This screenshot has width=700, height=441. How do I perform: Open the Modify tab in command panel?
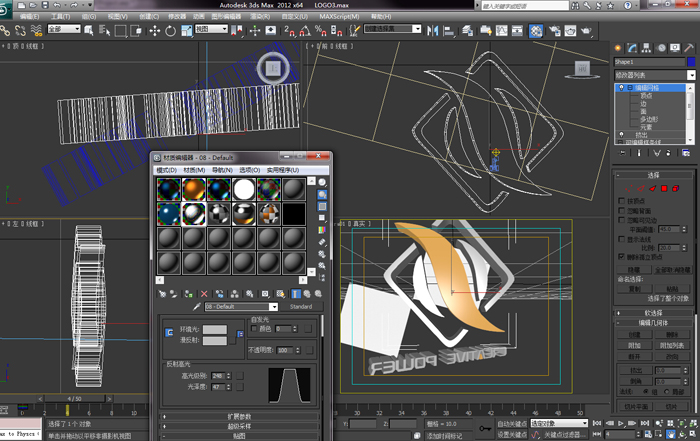click(632, 47)
